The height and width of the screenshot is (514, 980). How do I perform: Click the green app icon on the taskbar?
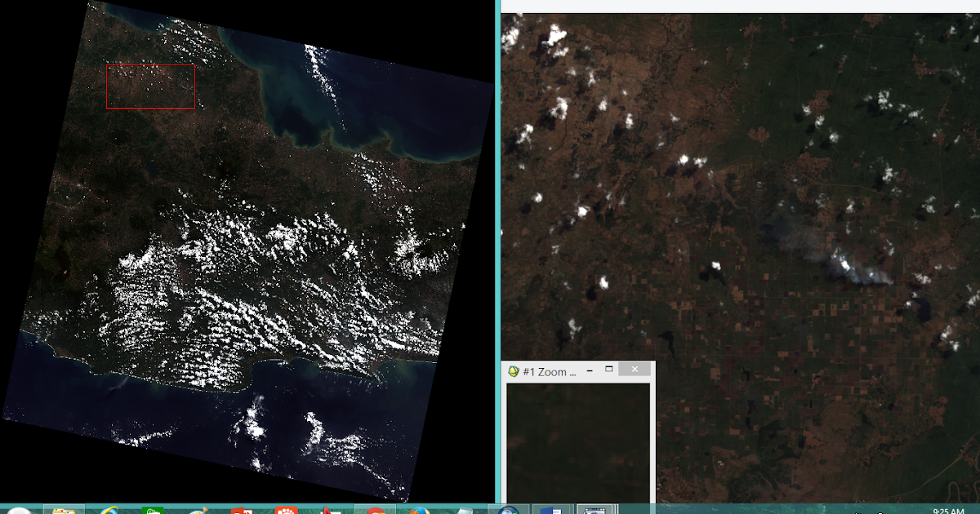(153, 508)
